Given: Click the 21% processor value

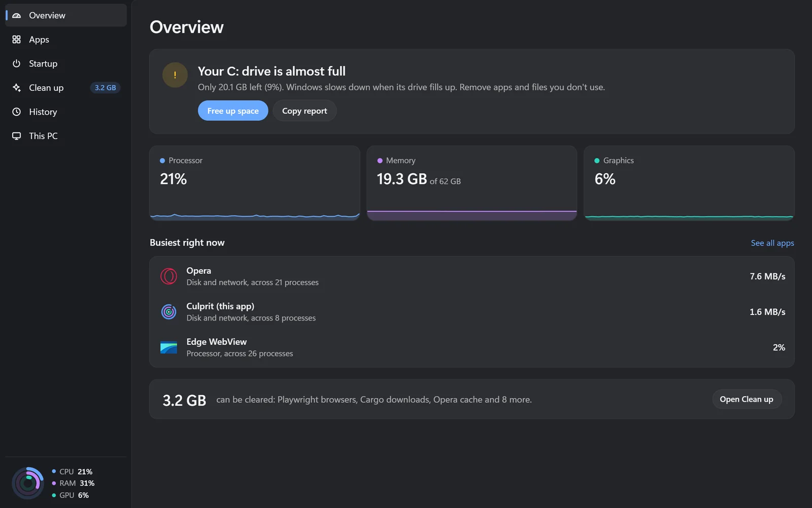Looking at the screenshot, I should pyautogui.click(x=174, y=179).
